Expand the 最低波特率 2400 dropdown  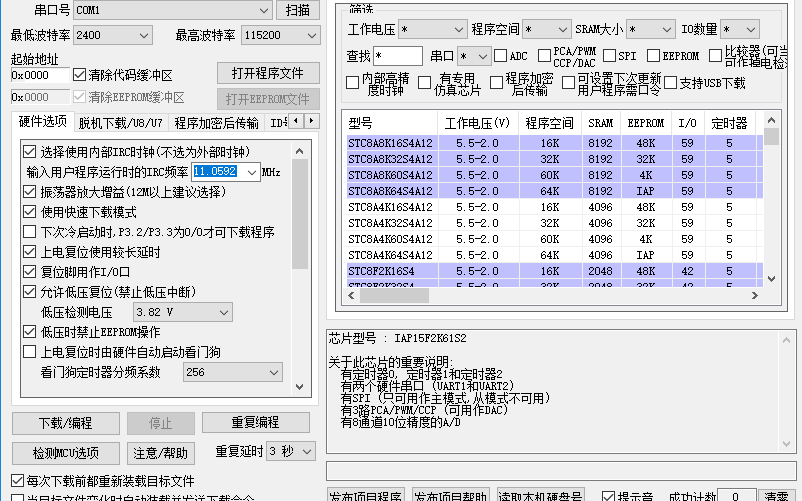(x=113, y=35)
